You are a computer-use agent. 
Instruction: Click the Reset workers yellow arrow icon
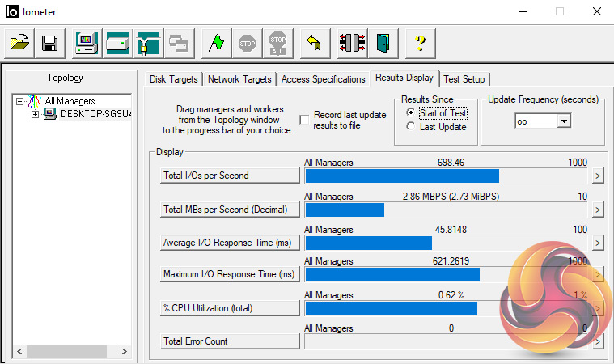315,43
